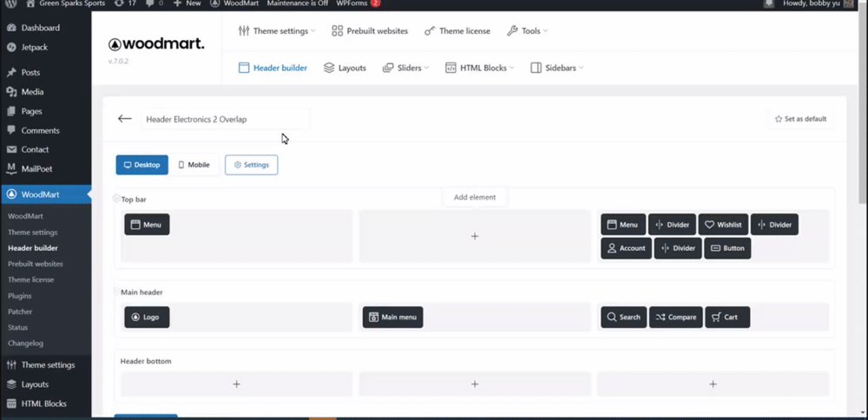
Task: Select the Account element
Action: pos(626,248)
